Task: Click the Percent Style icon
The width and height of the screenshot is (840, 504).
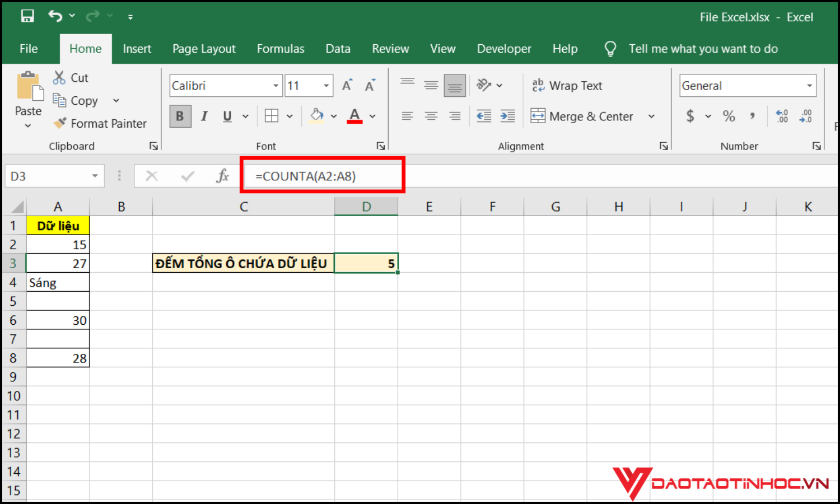Action: tap(729, 116)
